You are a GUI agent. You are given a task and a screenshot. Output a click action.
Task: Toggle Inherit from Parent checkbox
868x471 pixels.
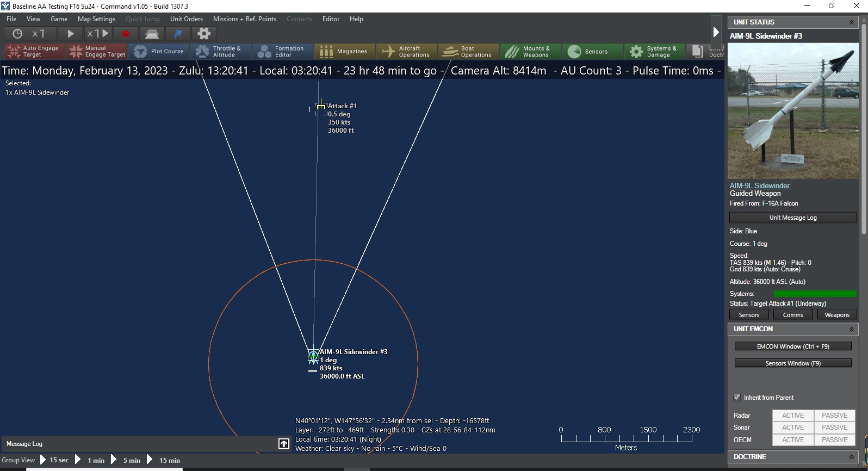point(737,398)
